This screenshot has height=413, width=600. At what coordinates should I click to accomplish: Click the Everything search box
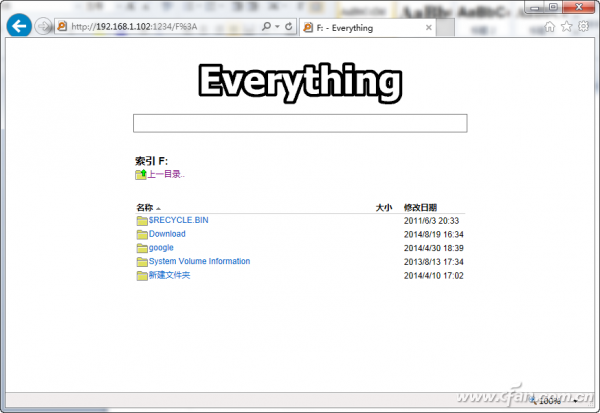coord(300,123)
